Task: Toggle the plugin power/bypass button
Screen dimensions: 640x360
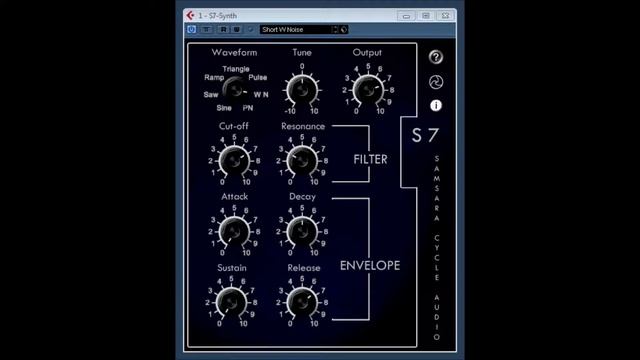Action: point(191,29)
